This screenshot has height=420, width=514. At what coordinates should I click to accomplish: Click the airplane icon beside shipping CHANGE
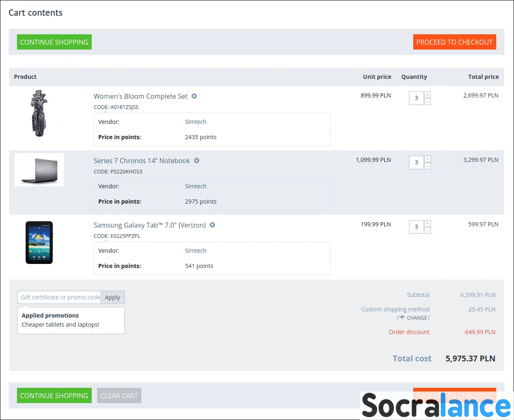pos(402,317)
